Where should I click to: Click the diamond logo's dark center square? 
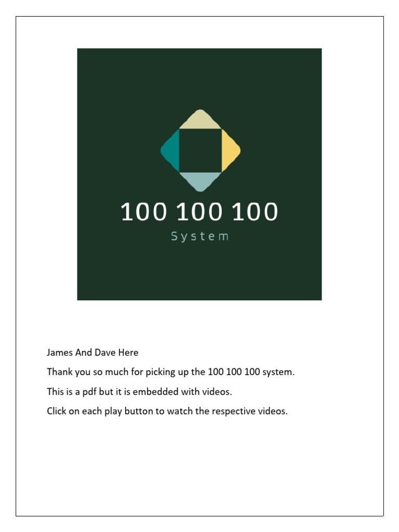click(x=200, y=150)
